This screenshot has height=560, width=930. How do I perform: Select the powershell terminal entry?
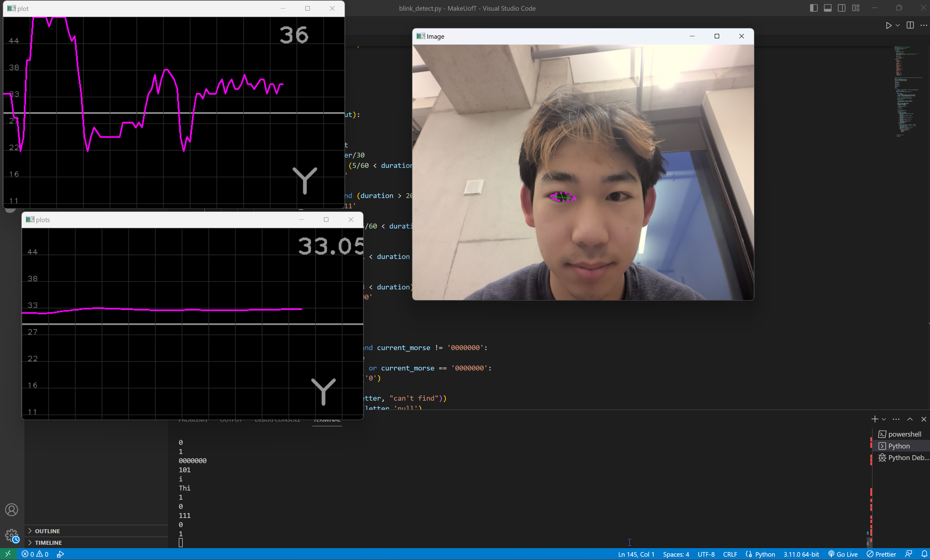[x=904, y=434]
